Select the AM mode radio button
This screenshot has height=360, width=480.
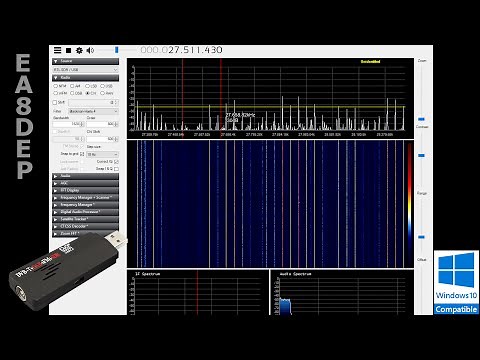click(72, 86)
